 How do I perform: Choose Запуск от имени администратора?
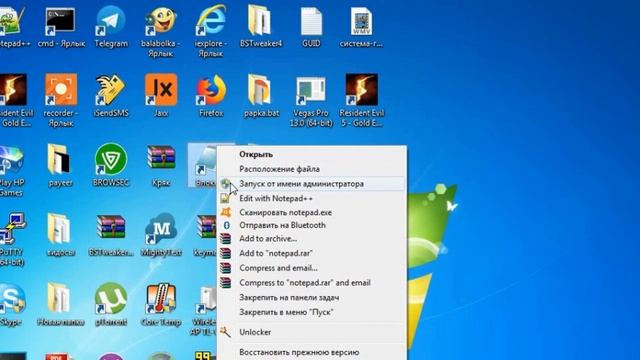tap(312, 184)
